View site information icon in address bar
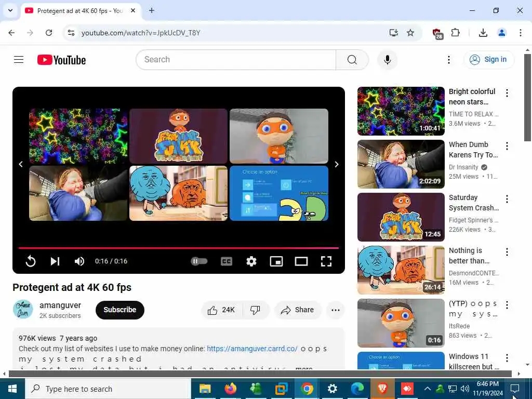Viewport: 532px width, 399px height. pyautogui.click(x=71, y=33)
